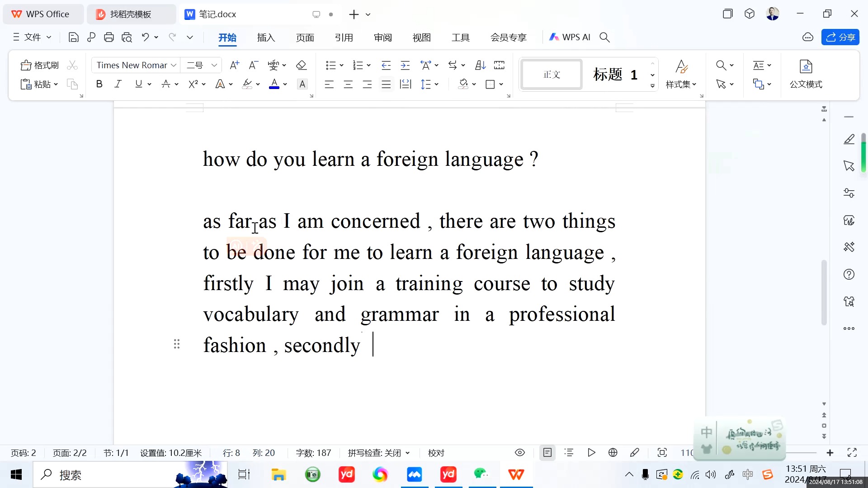This screenshot has width=868, height=488.
Task: Click the Sort A-Z icon
Action: point(480,66)
